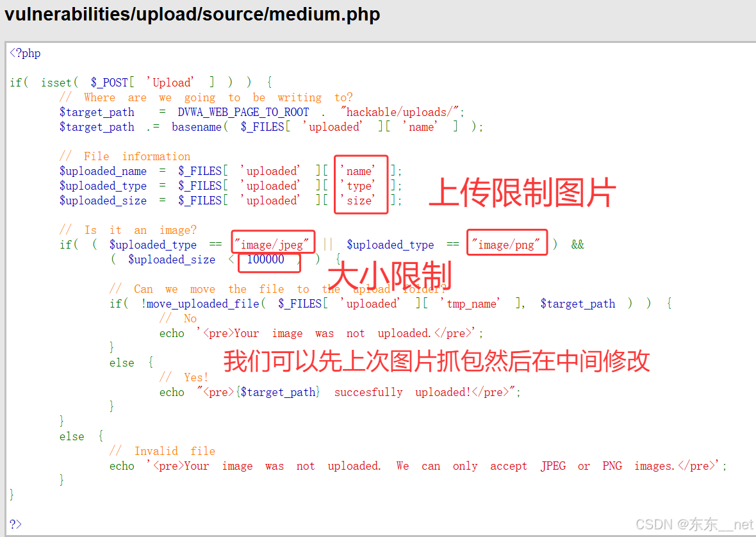
Task: Click the text "We can only accept JPEG or PNG"
Action: (x=509, y=466)
